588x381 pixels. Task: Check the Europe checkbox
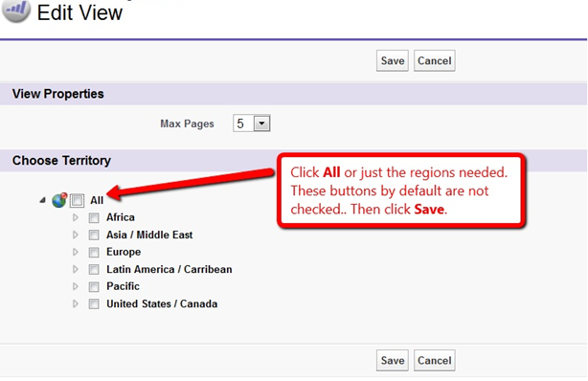tap(94, 253)
